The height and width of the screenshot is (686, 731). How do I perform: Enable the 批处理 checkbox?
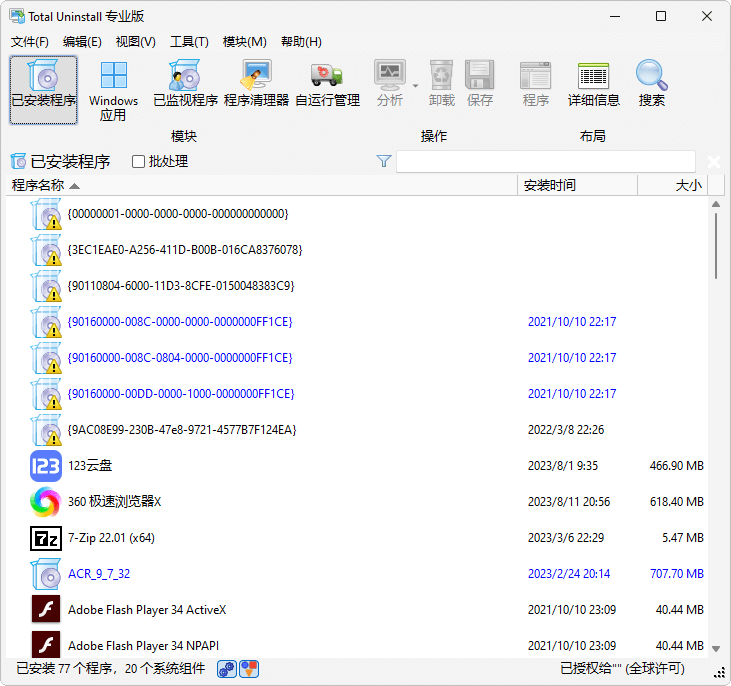tap(138, 162)
